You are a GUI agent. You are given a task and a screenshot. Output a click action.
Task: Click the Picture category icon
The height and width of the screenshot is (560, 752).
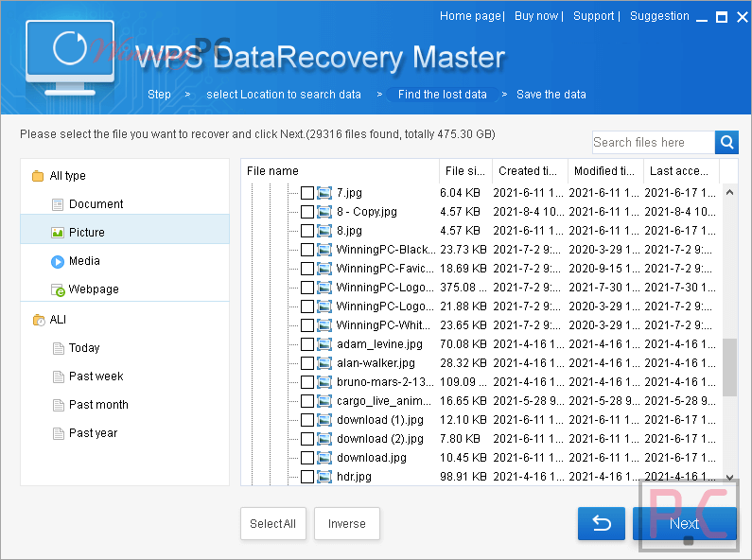(x=58, y=233)
